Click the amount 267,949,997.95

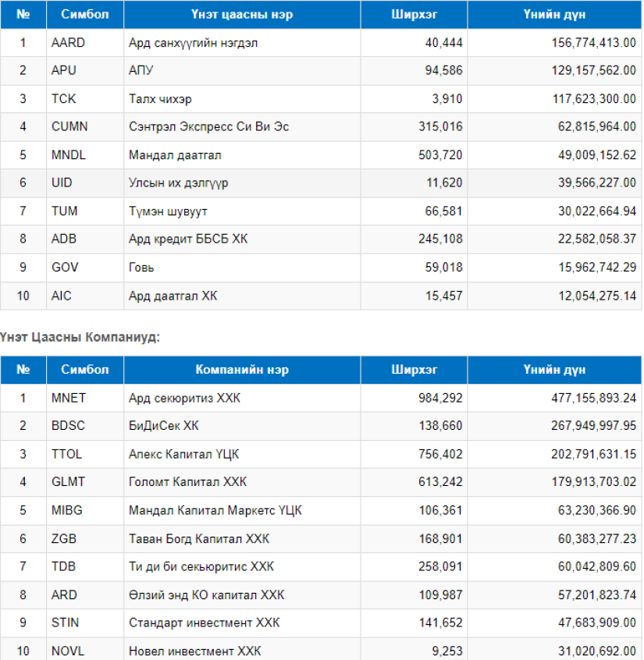(x=593, y=426)
